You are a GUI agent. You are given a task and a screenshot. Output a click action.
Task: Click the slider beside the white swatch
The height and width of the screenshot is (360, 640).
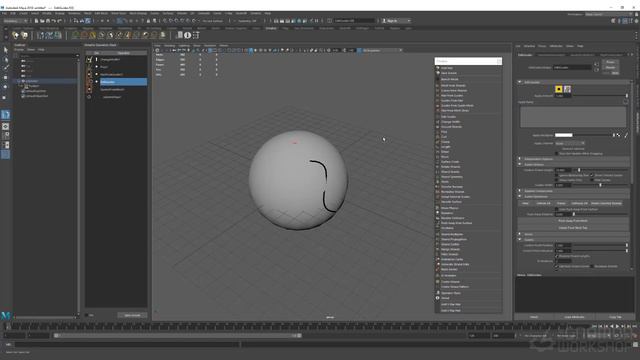pos(593,135)
